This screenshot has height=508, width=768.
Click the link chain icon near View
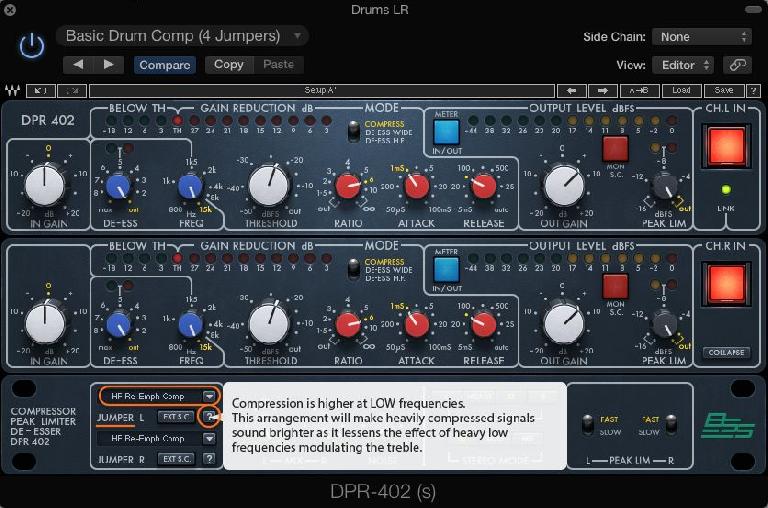[x=737, y=65]
